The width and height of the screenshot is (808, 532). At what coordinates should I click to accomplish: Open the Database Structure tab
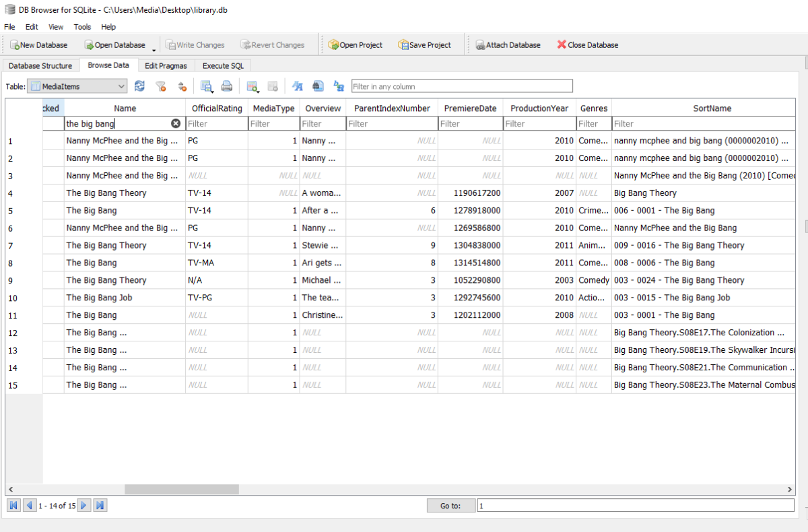(x=40, y=66)
